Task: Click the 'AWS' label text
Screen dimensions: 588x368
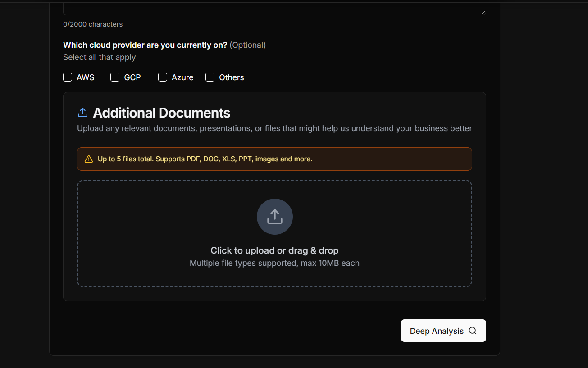Action: (x=86, y=77)
